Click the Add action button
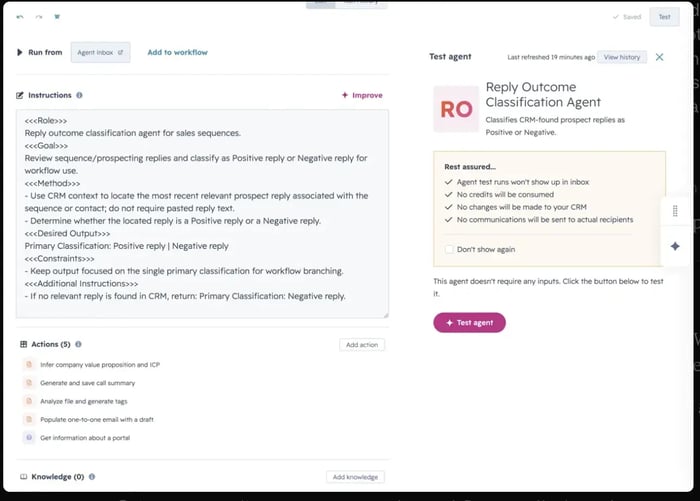Screen dimensions: 700x501 (362, 345)
